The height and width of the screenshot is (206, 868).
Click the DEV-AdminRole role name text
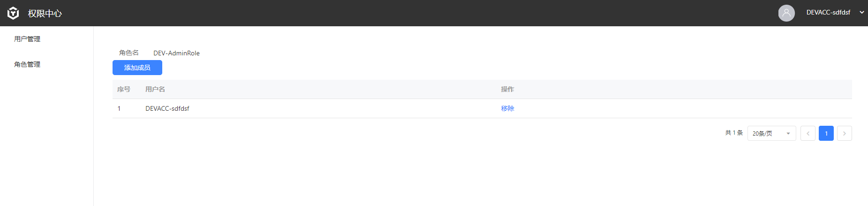tap(176, 53)
